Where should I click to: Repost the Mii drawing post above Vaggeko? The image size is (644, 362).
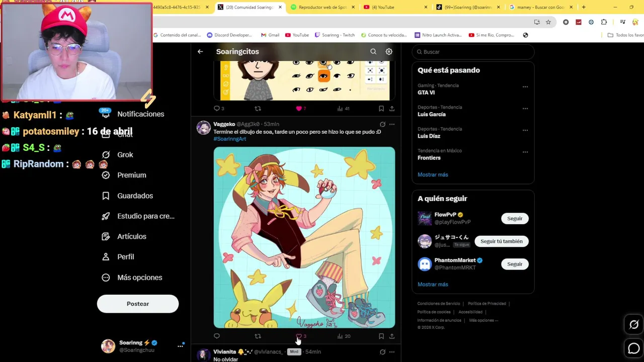click(258, 109)
